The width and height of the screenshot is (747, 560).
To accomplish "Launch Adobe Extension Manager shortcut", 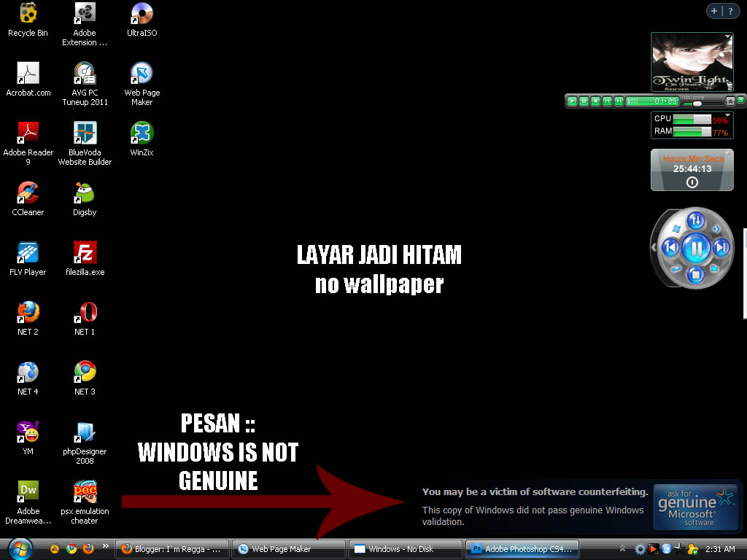I will pyautogui.click(x=85, y=24).
